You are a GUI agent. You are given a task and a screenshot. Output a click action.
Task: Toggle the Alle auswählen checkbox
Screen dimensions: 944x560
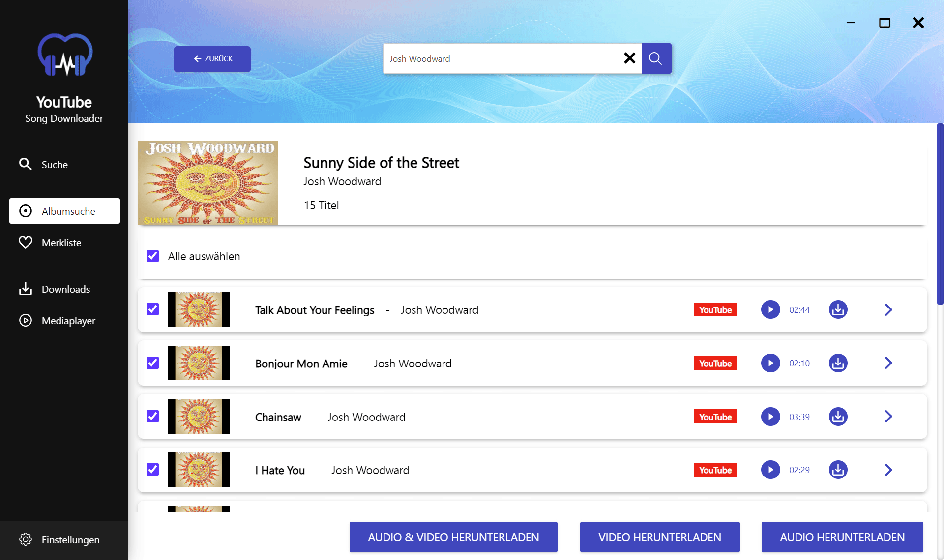pos(153,256)
